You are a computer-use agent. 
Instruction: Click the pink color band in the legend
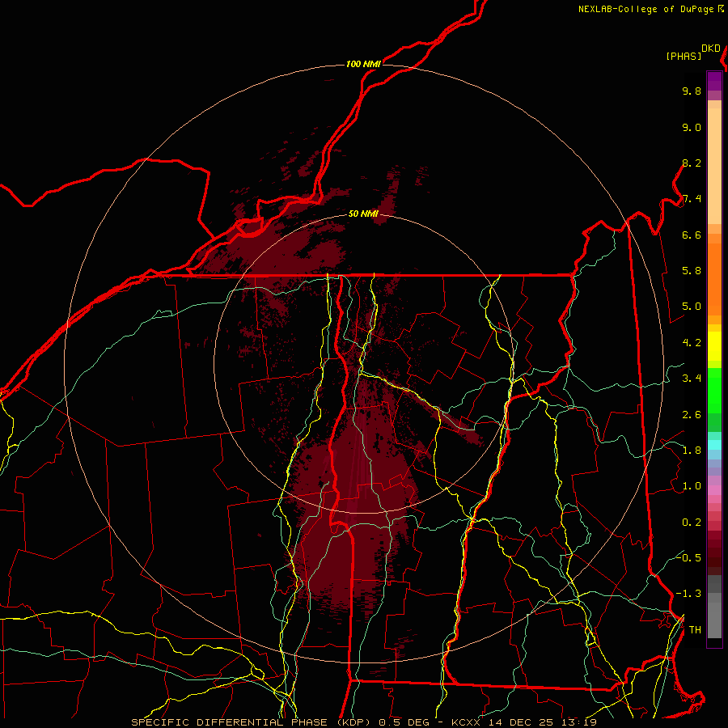714,490
